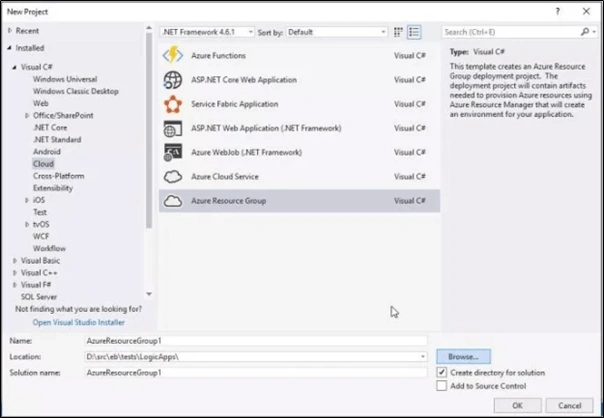604x418 pixels.
Task: Select the Test category
Action: coord(40,212)
